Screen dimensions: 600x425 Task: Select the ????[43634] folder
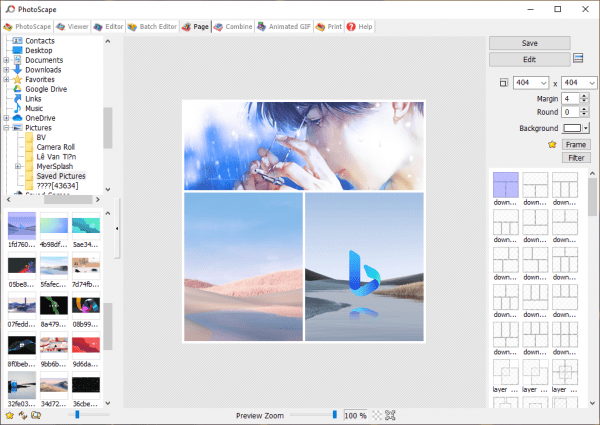click(x=57, y=186)
